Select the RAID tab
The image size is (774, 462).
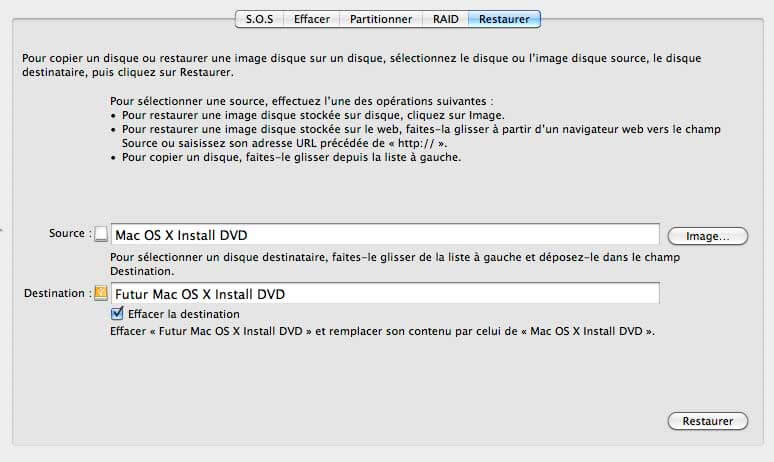point(446,19)
